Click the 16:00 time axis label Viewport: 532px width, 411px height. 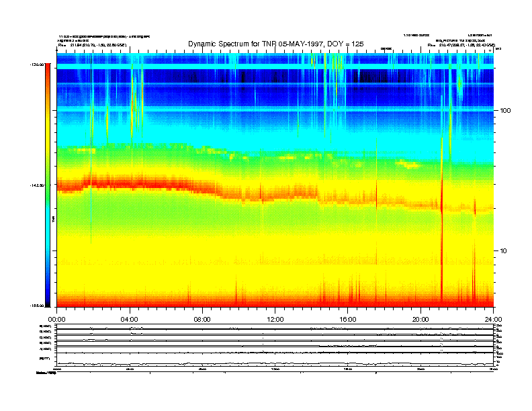click(x=348, y=320)
